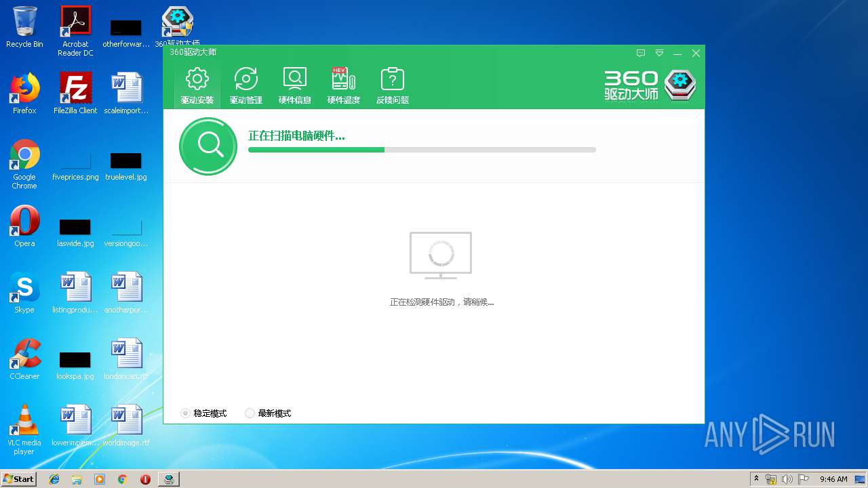Click the 正在扫描电脑硬件... status text

(x=296, y=136)
